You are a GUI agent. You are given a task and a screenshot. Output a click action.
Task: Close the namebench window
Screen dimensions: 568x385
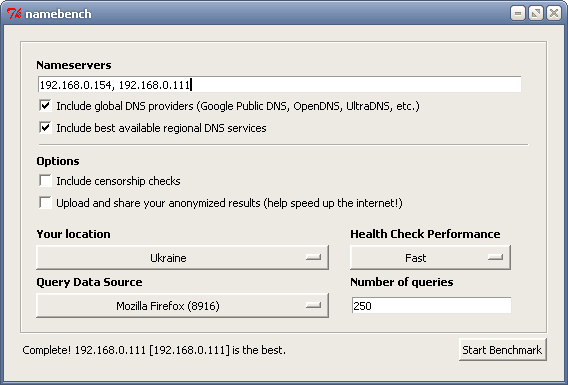(x=554, y=13)
